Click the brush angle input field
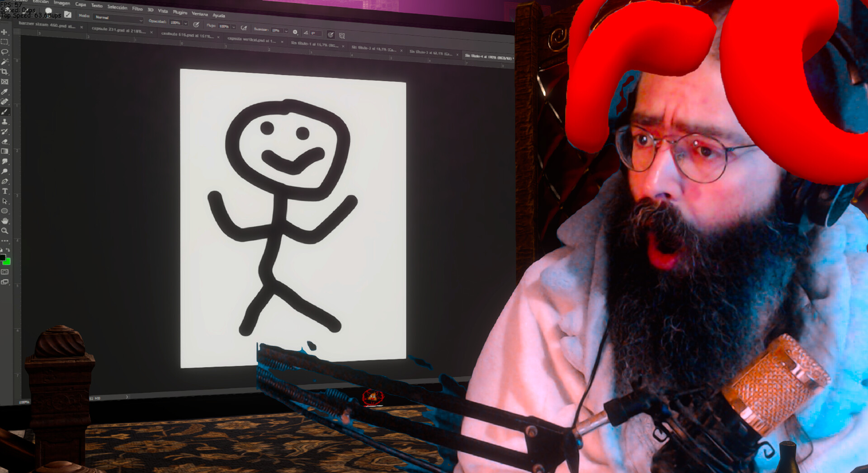Viewport: 868px width, 473px height. tap(316, 33)
